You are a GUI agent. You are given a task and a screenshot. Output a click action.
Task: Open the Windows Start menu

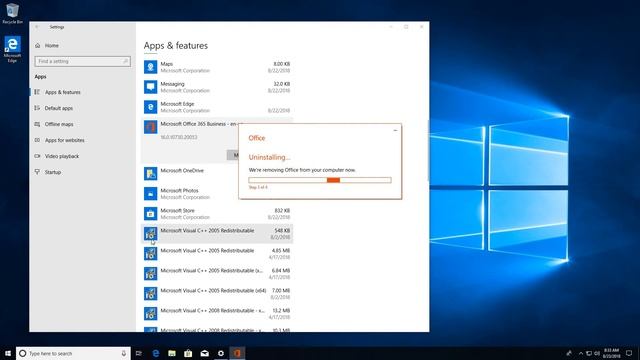click(x=8, y=353)
